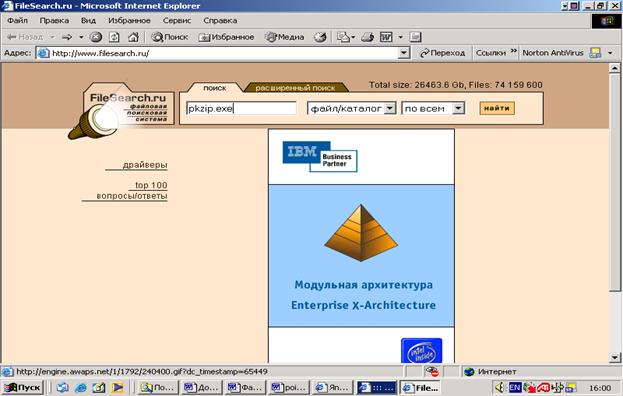Launch Outlook Express from quick launch
Viewport: 623px width, 396px height.
[62, 387]
